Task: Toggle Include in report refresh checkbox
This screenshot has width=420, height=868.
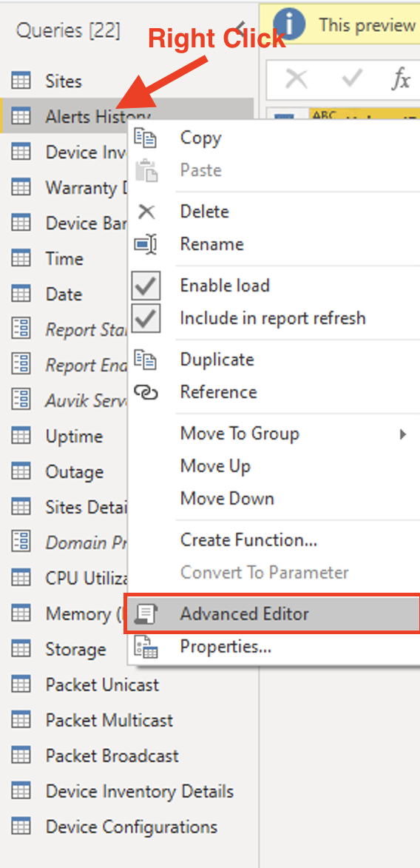Action: click(x=146, y=318)
